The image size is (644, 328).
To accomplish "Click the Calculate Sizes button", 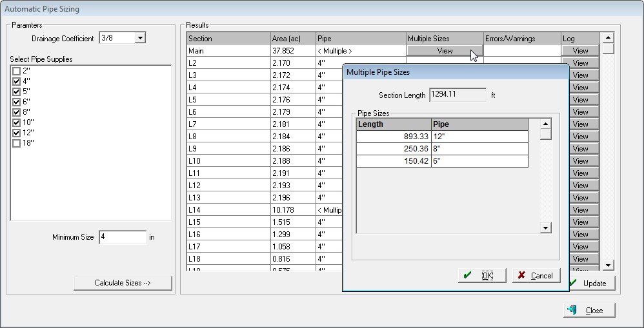I will click(123, 283).
